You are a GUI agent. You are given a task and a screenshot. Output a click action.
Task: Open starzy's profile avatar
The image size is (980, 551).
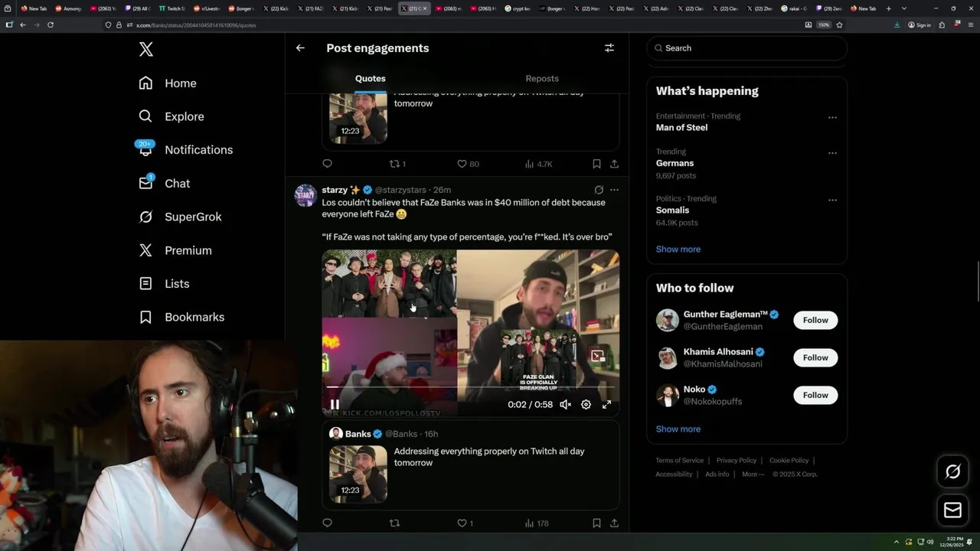pyautogui.click(x=305, y=196)
